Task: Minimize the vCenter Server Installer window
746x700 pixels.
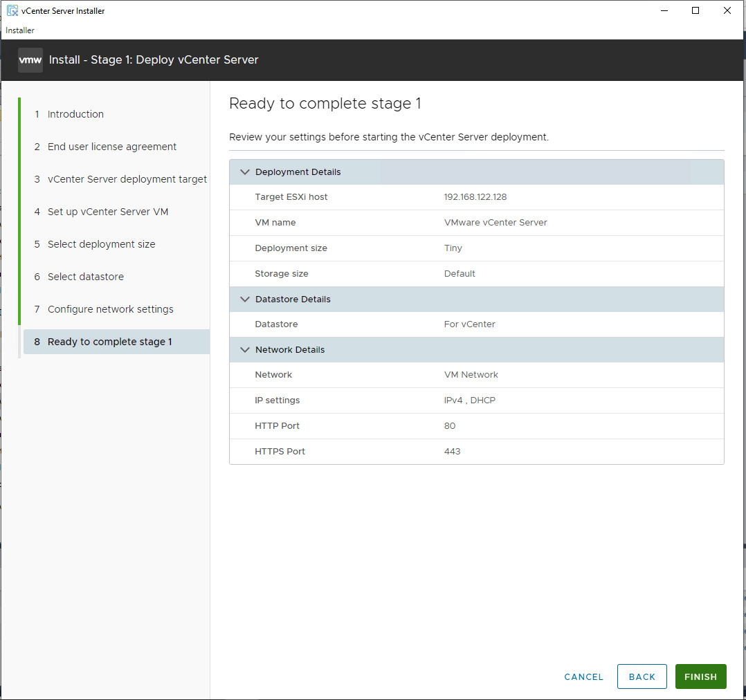Action: (x=664, y=10)
